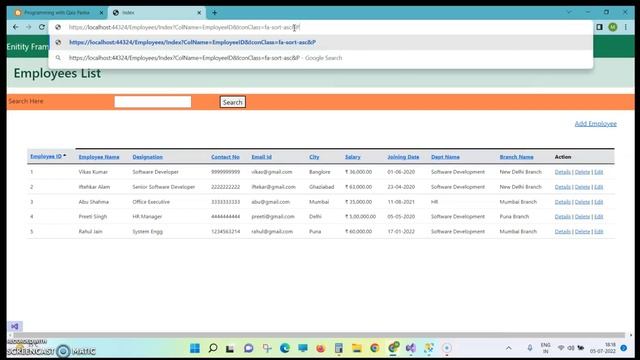
Task: Click the Preeti Singh name cell
Action: coord(93,216)
